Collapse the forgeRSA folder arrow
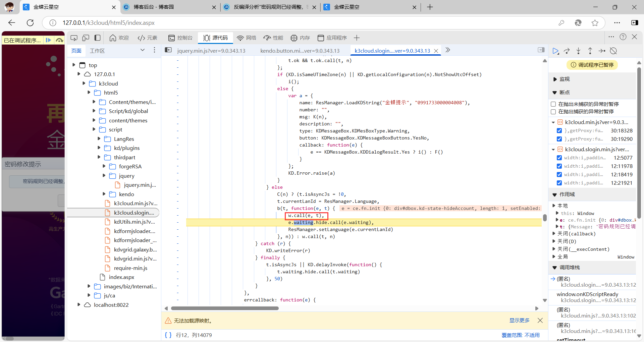Image resolution: width=644 pixels, height=342 pixels. point(104,166)
